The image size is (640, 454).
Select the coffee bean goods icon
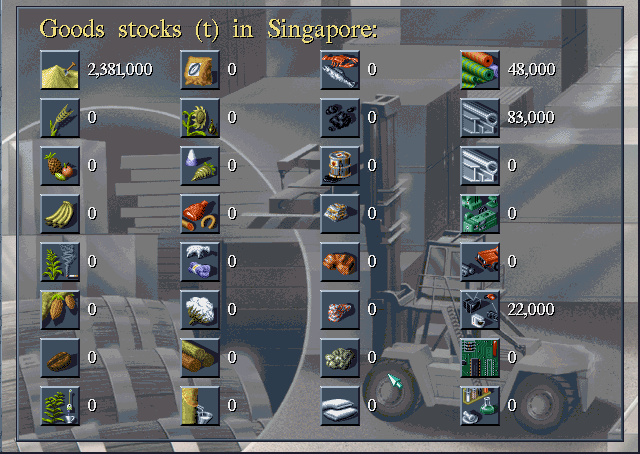coord(60,358)
